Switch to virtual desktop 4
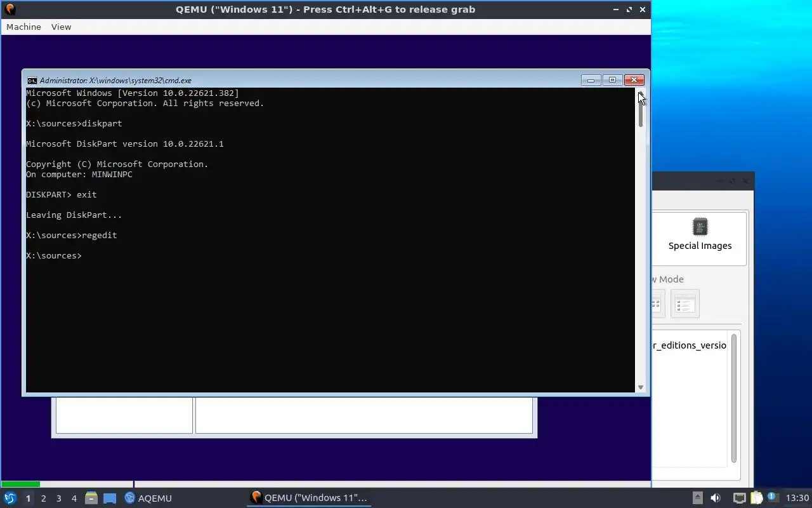The width and height of the screenshot is (812, 508). click(x=74, y=498)
